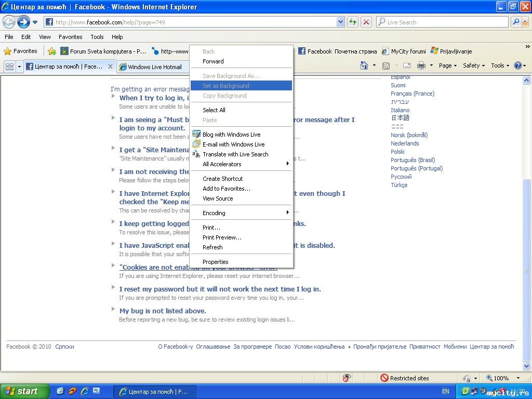Open the Tools menu in menu bar
532x399 pixels.
pyautogui.click(x=97, y=37)
